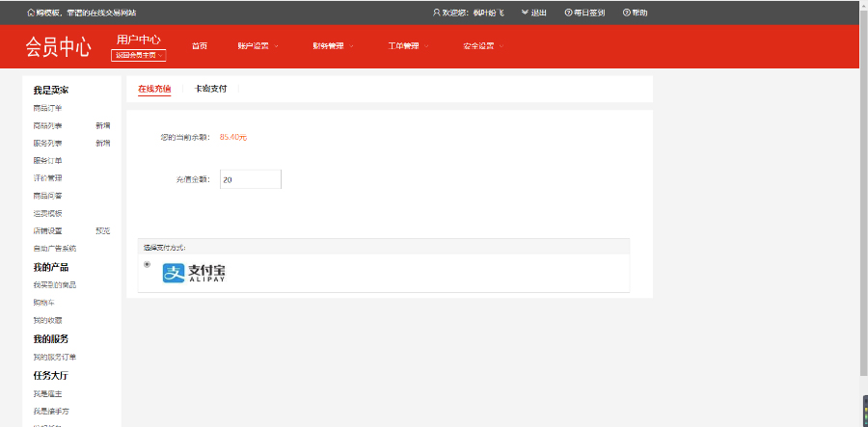Click the 退出 logout icon
Viewport: 868px width, 427px height.
pyautogui.click(x=525, y=13)
